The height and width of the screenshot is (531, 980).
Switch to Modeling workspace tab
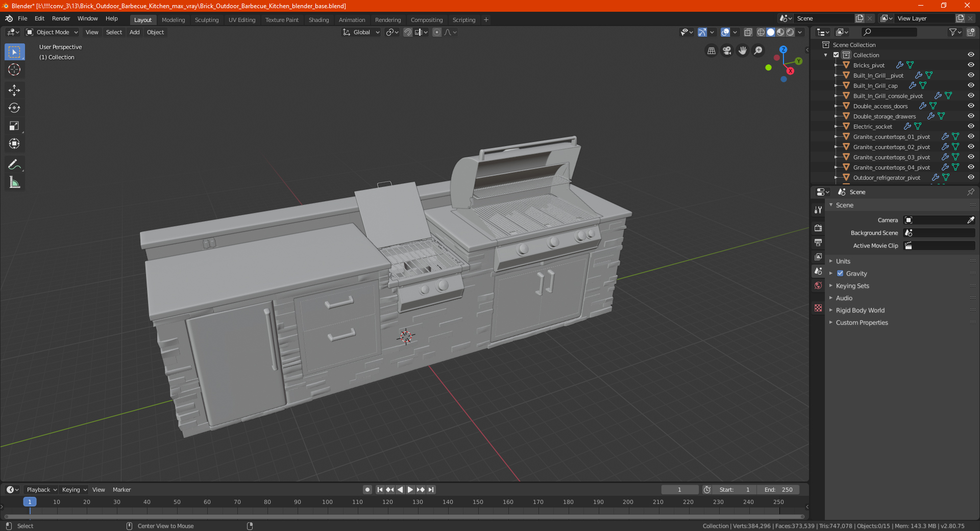tap(174, 20)
